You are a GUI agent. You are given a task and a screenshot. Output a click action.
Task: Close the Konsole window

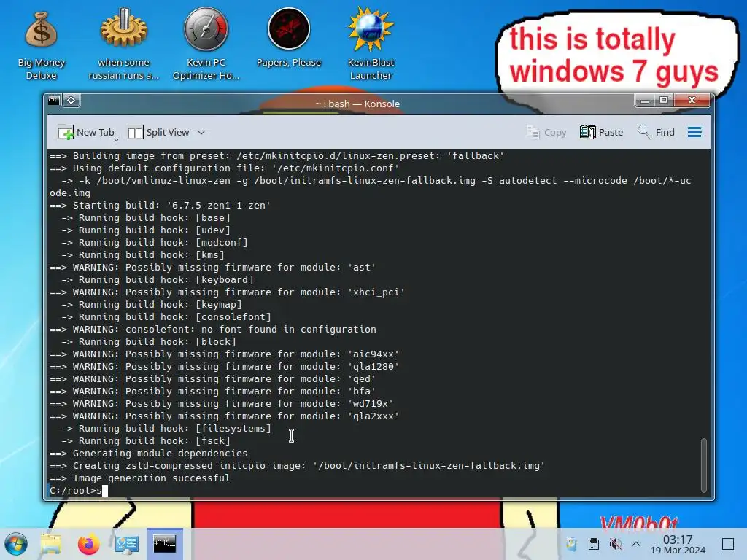pos(692,101)
